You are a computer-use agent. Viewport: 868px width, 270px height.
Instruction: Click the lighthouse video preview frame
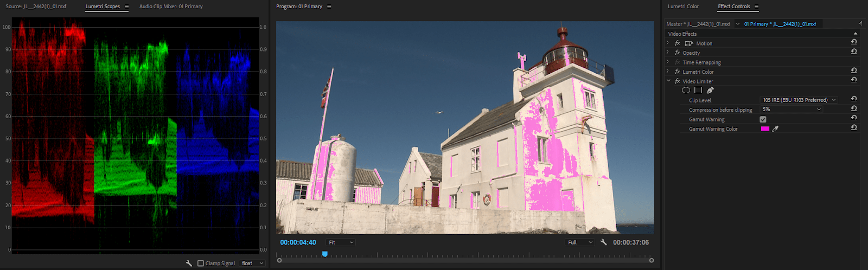click(465, 127)
